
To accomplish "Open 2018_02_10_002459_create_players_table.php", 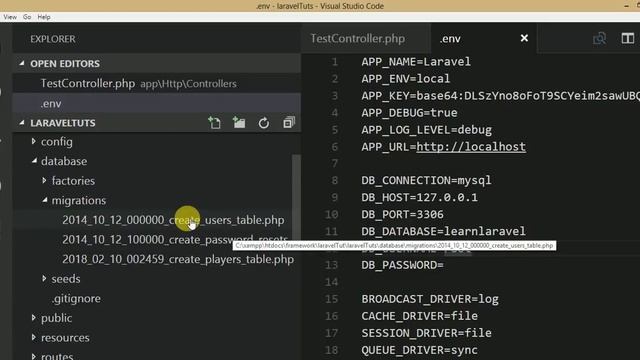I will click(x=178, y=259).
